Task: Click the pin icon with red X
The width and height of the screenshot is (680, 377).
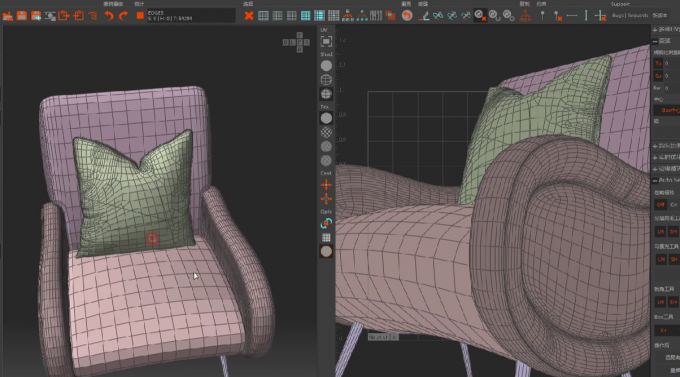Action: coord(558,16)
